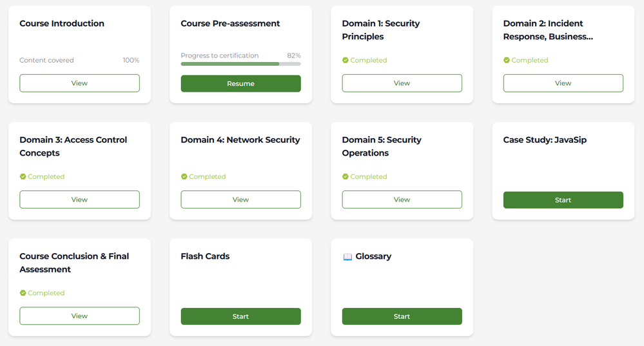Viewport: 644px width, 346px height.
Task: Click Domain 4 completed checkmark icon
Action: coord(184,177)
